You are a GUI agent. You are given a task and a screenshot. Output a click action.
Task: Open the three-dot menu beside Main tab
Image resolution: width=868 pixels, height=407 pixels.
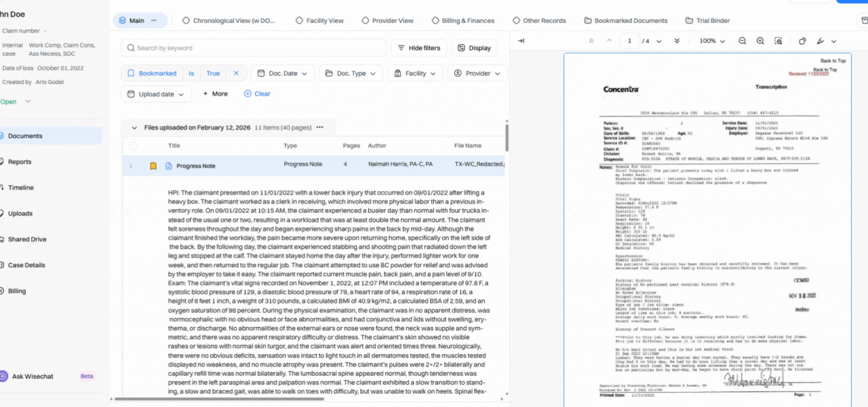click(154, 20)
